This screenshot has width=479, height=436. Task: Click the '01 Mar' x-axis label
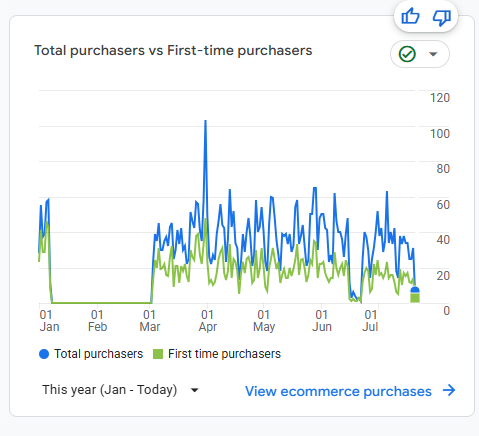150,321
